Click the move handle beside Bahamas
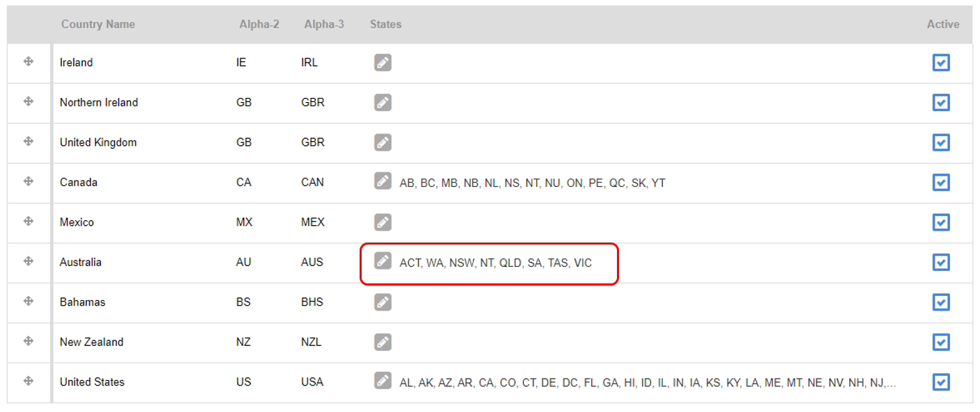The width and height of the screenshot is (980, 412). (x=29, y=301)
